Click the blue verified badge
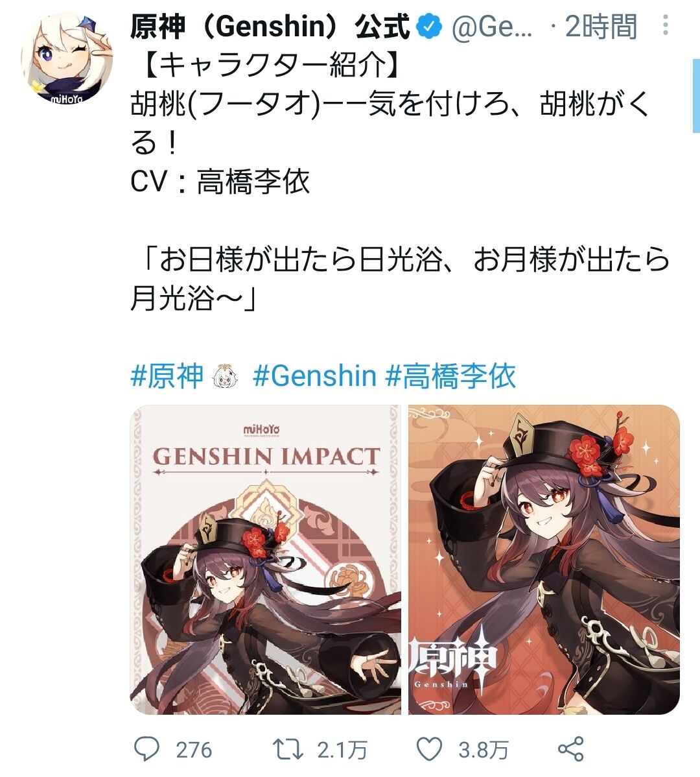The width and height of the screenshot is (700, 777). click(x=429, y=26)
